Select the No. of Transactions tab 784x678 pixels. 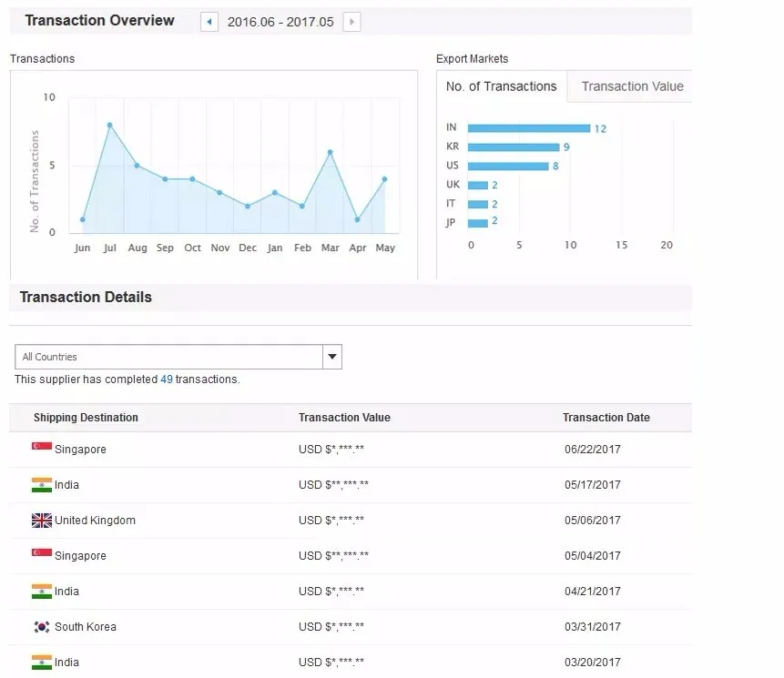(501, 86)
